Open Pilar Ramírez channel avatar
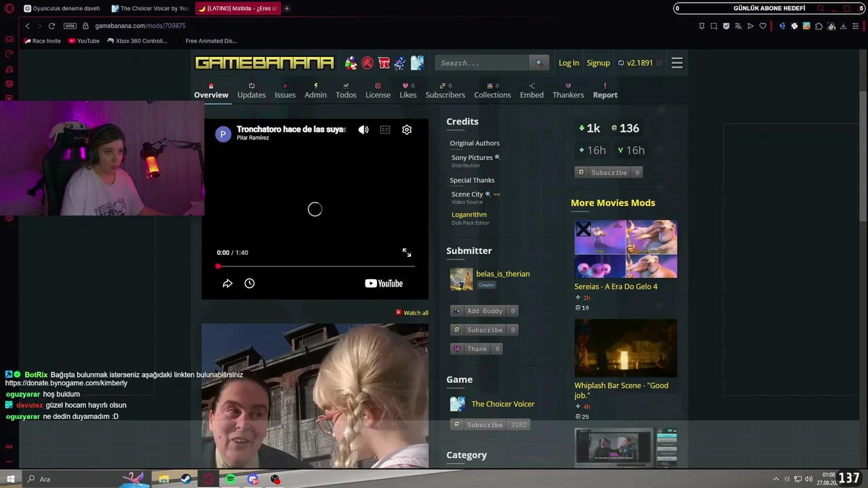 pos(223,134)
